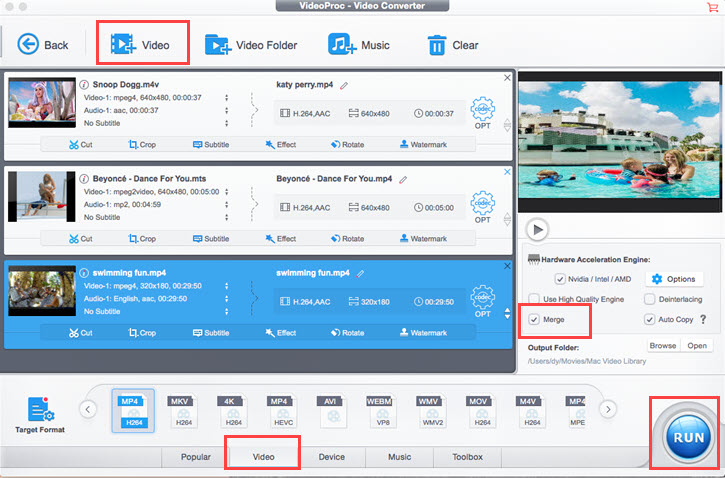
Task: Cut the Beyoncé video
Action: point(80,239)
